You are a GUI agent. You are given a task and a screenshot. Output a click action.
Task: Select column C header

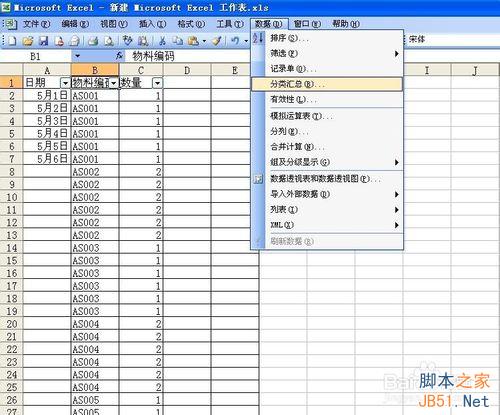click(141, 70)
